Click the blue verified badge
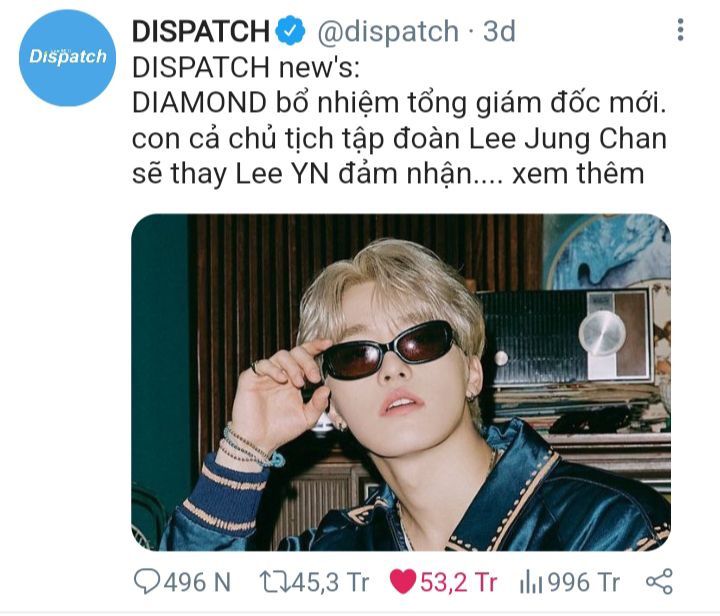 tap(290, 31)
